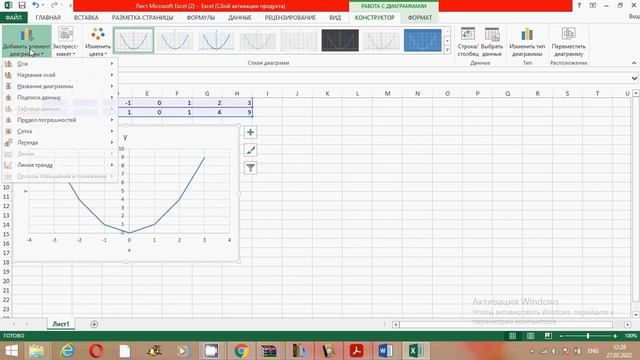Screen dimensions: 640x360
Task: Click the funnel Chart Filters button
Action: pyautogui.click(x=250, y=168)
